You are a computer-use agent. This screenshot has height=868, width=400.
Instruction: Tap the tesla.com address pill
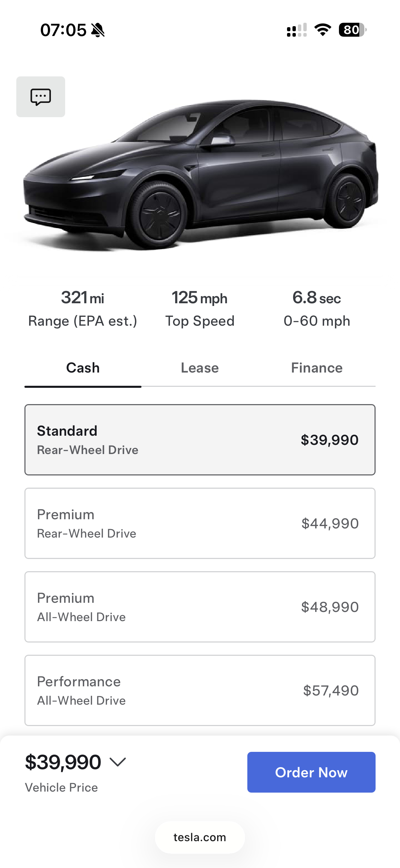pos(200,837)
